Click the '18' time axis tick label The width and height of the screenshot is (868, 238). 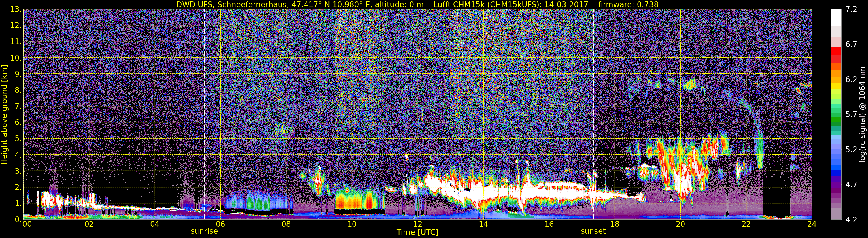pos(614,224)
